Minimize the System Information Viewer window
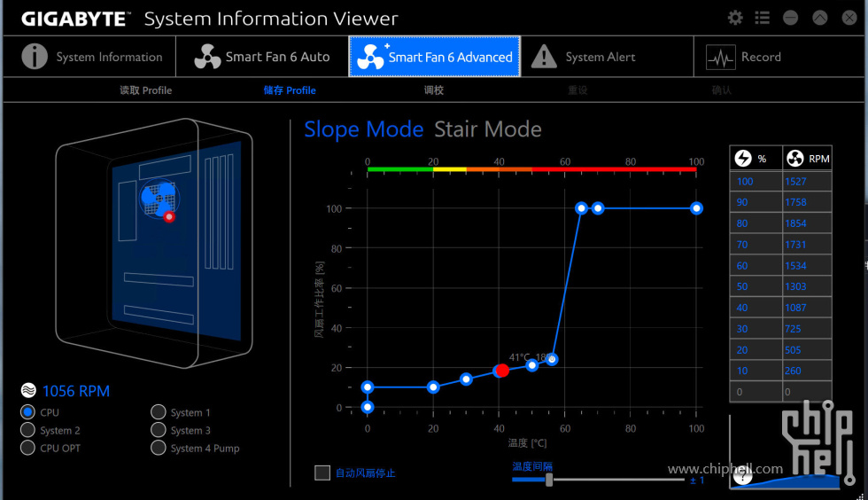Screen dimensions: 868x500 [790, 18]
